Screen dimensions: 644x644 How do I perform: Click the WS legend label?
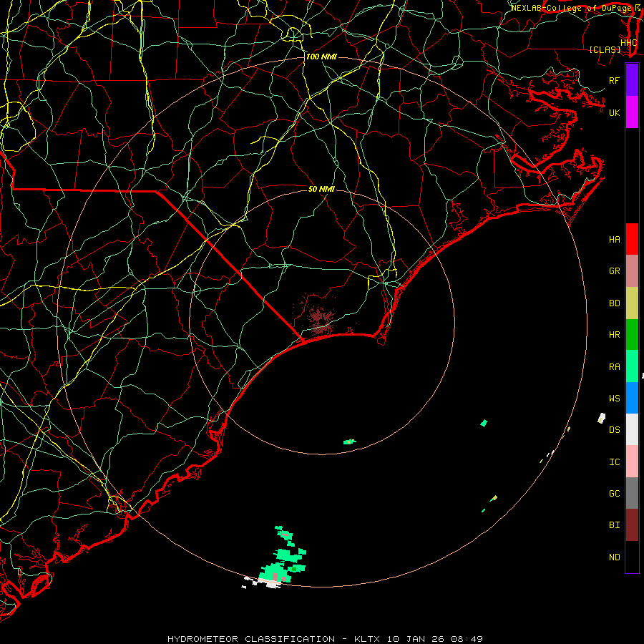tap(614, 398)
